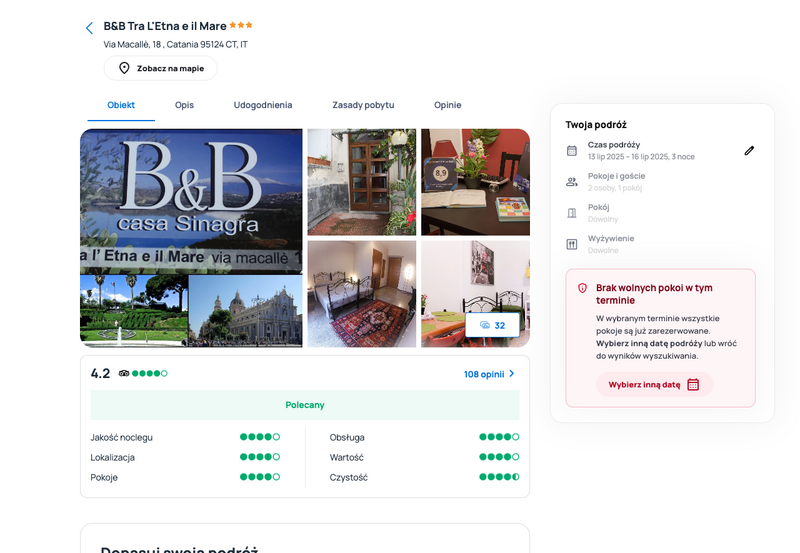800x553 pixels.
Task: Click the Dowolne meal value
Action: point(603,250)
